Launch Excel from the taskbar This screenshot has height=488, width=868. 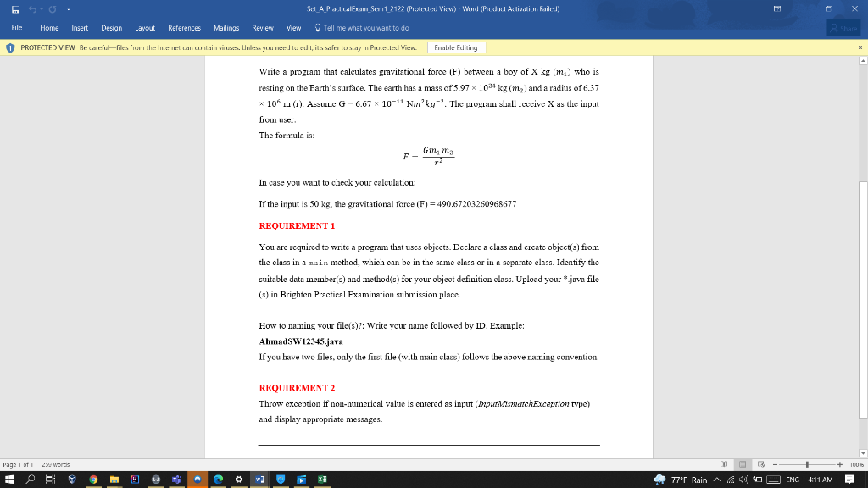pyautogui.click(x=321, y=480)
